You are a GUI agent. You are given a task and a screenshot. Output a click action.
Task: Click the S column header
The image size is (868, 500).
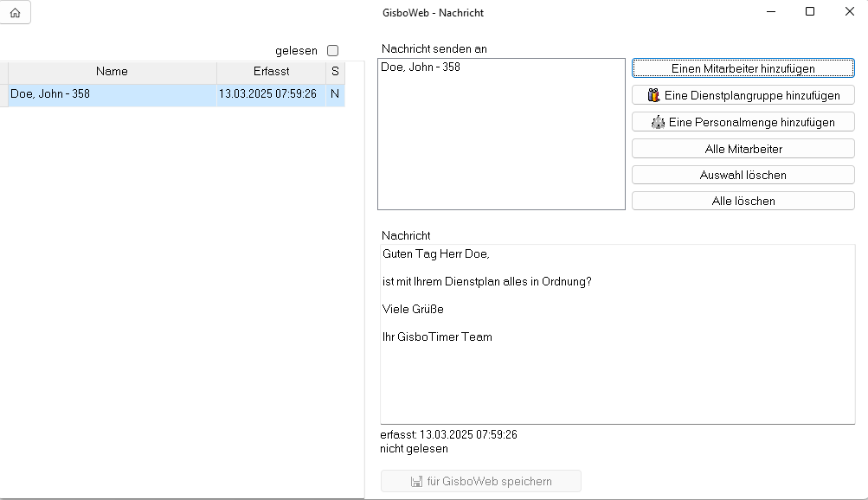point(335,72)
